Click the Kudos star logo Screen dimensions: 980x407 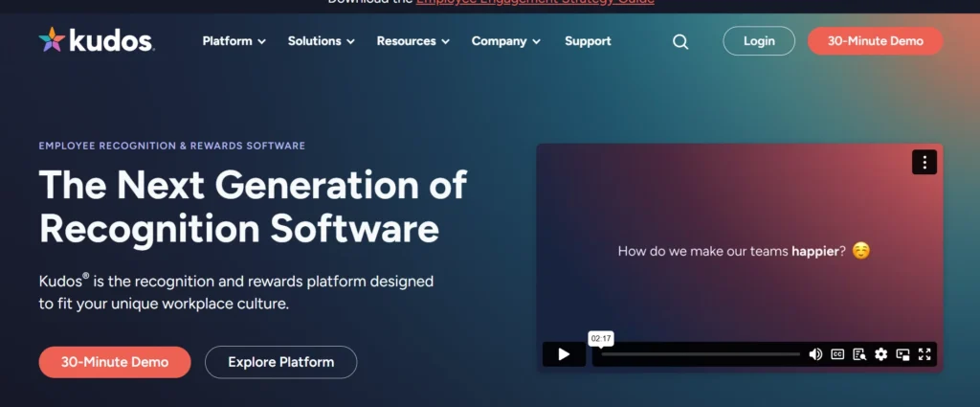point(52,39)
